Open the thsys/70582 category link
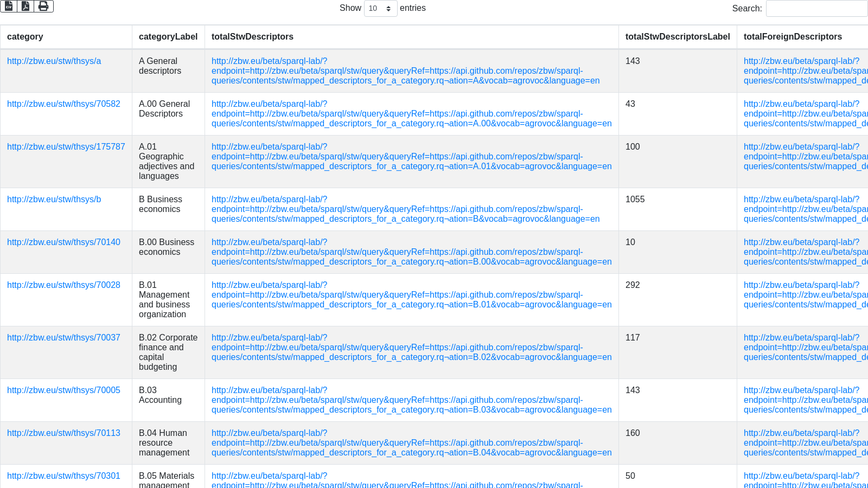Screen dimensions: 868x488 (63, 104)
